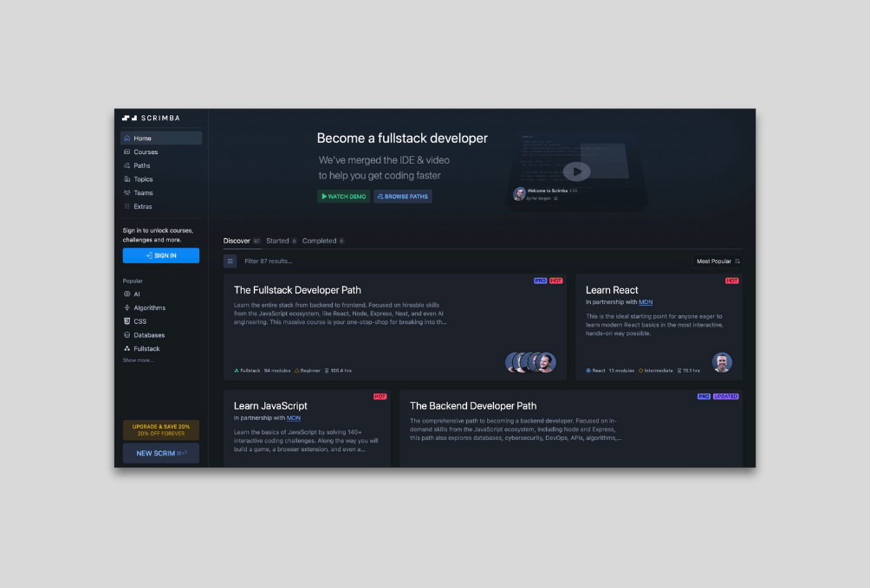
Task: Click the Databases topic icon
Action: [x=127, y=335]
